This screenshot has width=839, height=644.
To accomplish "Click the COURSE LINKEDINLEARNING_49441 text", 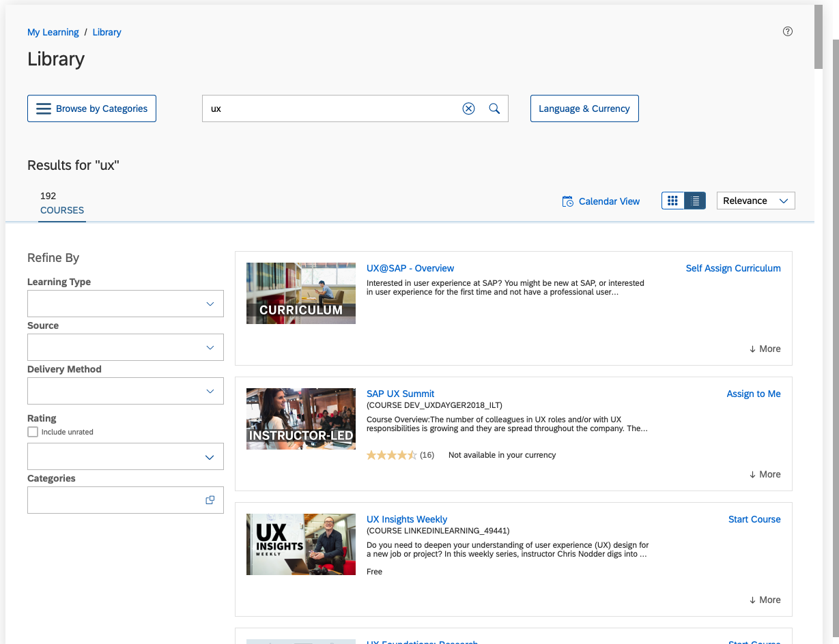I will coord(438,531).
